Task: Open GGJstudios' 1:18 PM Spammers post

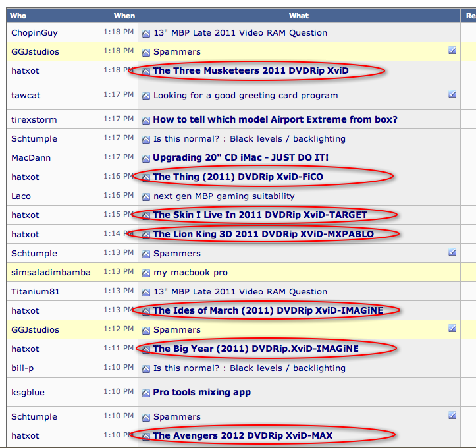Action: click(x=177, y=52)
